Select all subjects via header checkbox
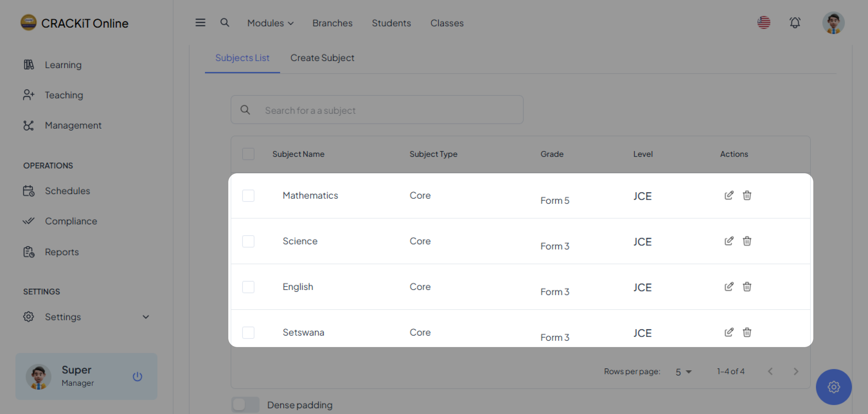Viewport: 868px width, 414px height. 248,154
